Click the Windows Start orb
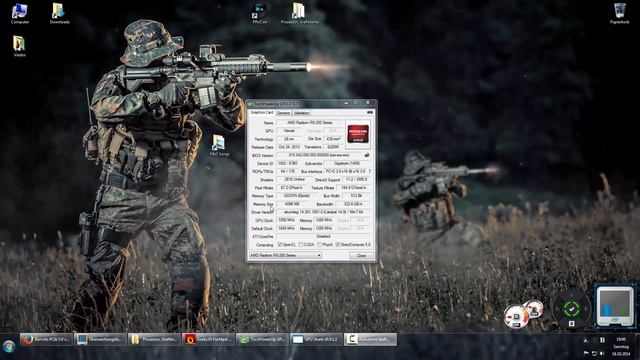 (9, 347)
